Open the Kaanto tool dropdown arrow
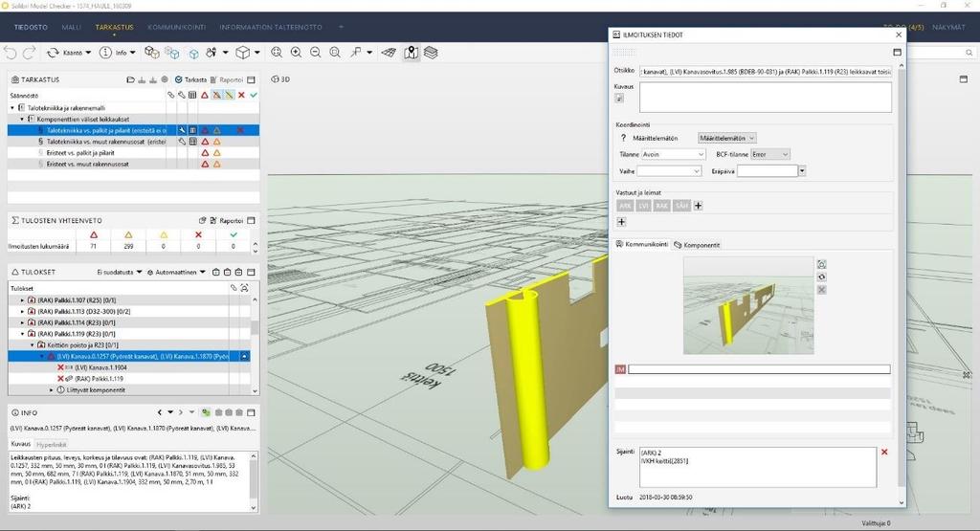 pos(88,54)
